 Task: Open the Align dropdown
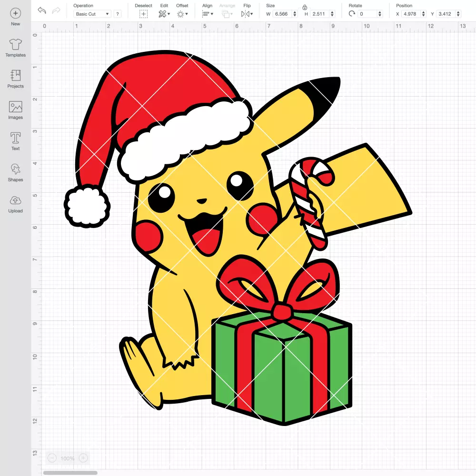click(208, 14)
